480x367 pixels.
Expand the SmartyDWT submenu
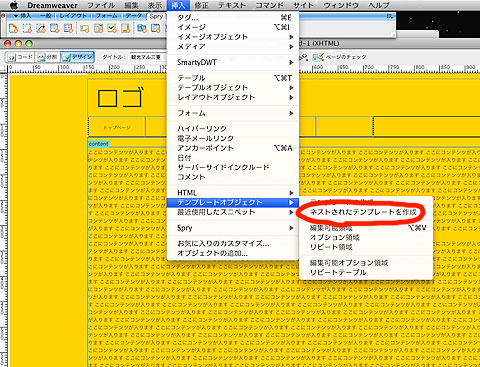coord(233,62)
